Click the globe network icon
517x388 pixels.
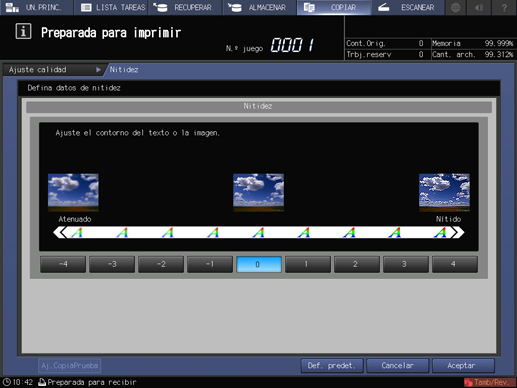455,7
